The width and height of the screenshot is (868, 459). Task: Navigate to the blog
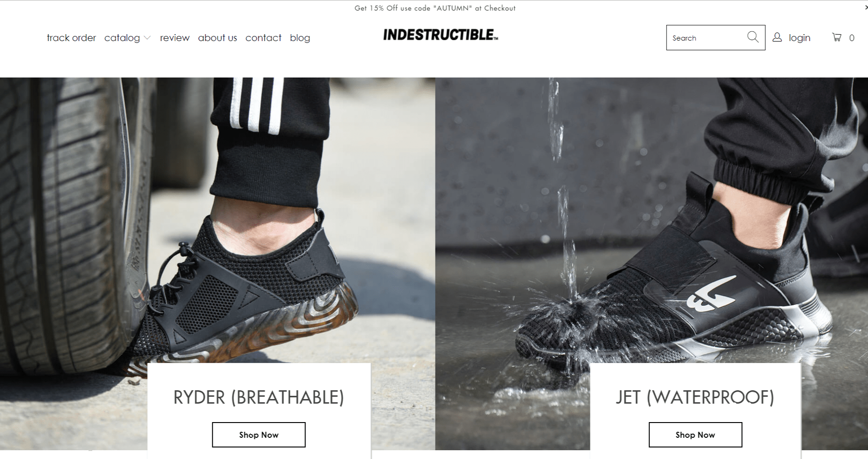click(x=300, y=38)
